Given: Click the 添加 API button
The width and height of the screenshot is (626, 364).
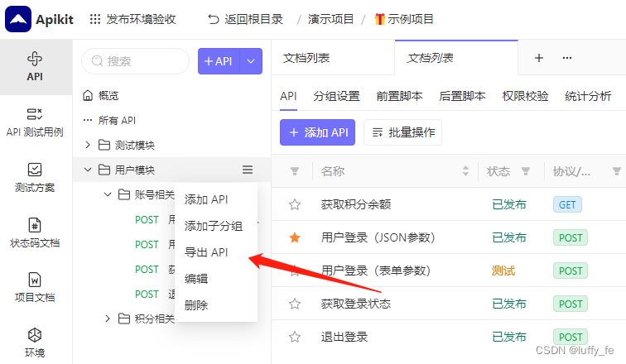Looking at the screenshot, I should point(317,132).
